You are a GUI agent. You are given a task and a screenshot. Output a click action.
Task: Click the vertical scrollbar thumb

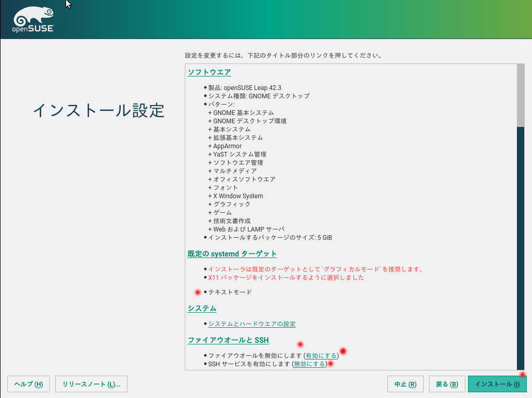point(521,95)
